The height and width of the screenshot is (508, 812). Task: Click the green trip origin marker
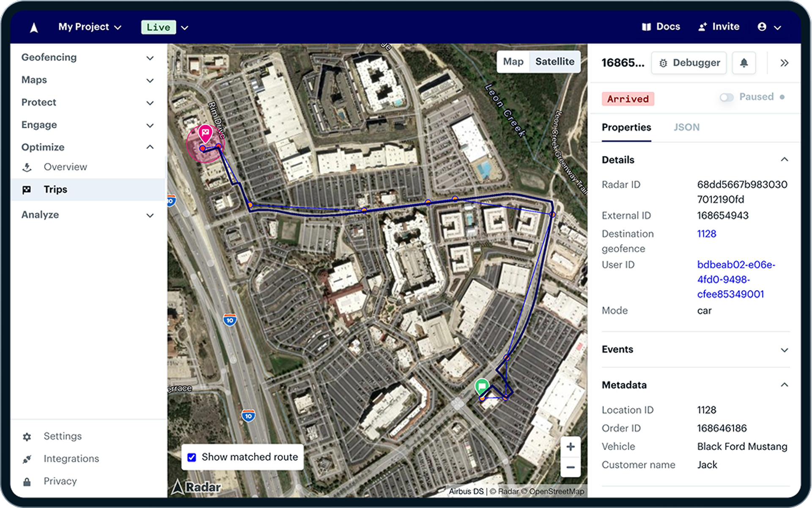point(481,386)
